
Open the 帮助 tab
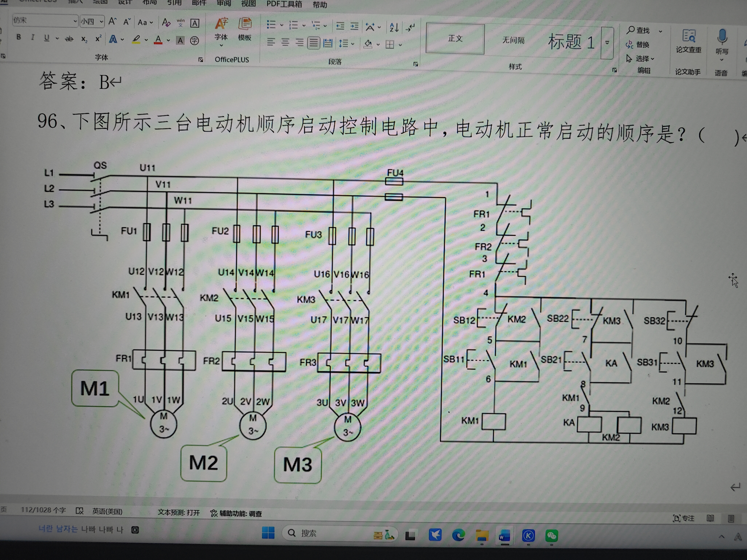(x=320, y=5)
